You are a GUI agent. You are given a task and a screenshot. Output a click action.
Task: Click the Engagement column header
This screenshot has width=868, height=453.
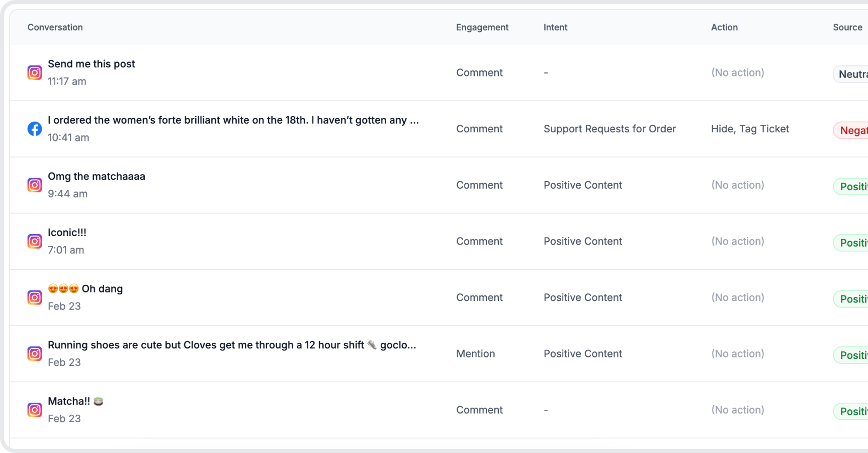pos(482,27)
